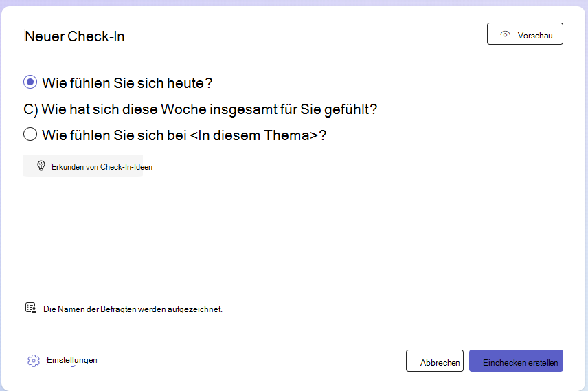Click text 'Die Namen der Befragten werden aufgezeichnet.'
The image size is (588, 391).
133,309
